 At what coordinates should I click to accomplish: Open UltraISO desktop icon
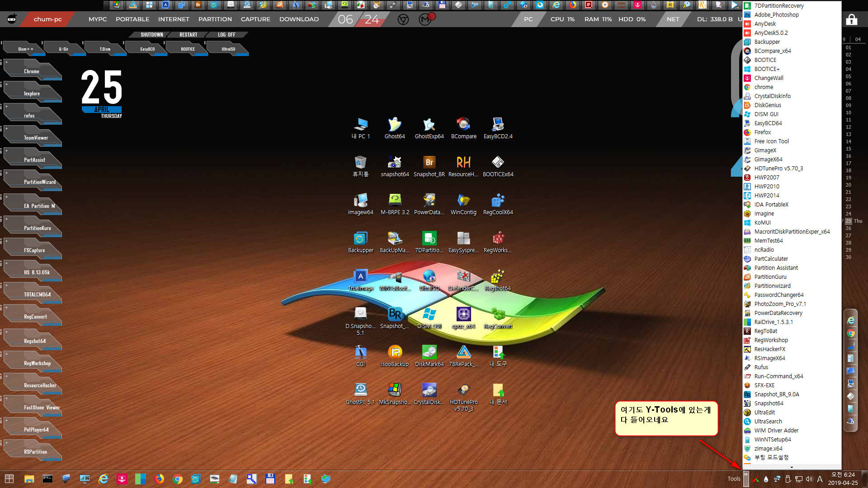click(x=429, y=280)
